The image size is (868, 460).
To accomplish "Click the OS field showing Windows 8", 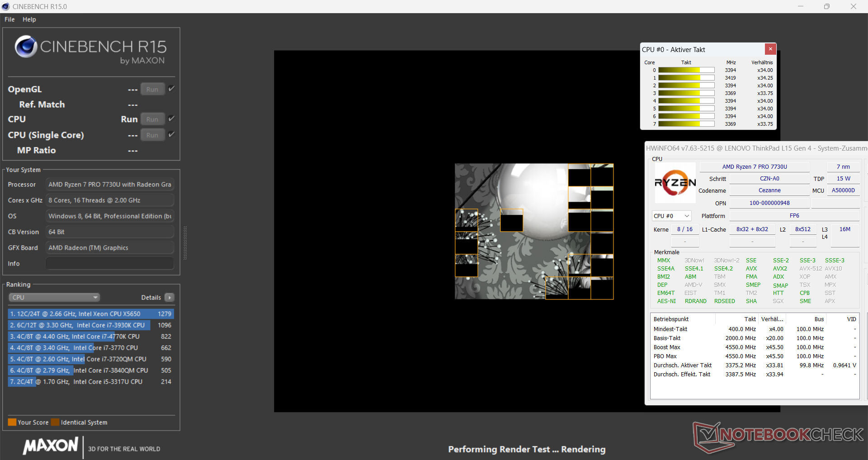I will pos(110,216).
